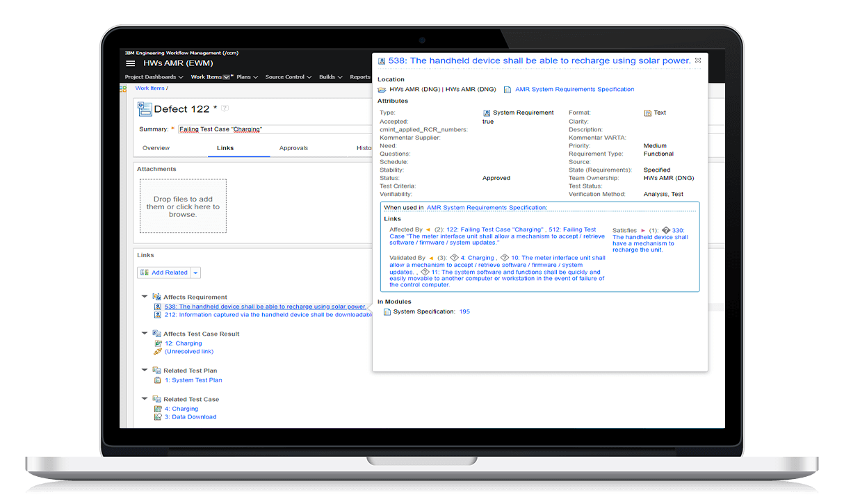Screen dimensions: 844x504
Task: Open the Work Items checkbox dropdown in menu bar
Action: point(225,76)
